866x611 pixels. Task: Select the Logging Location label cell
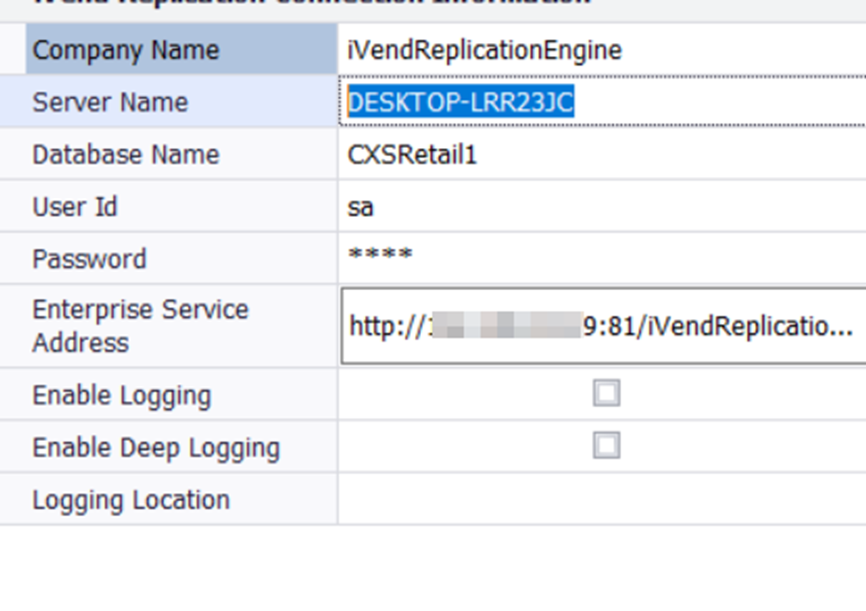pyautogui.click(x=168, y=499)
